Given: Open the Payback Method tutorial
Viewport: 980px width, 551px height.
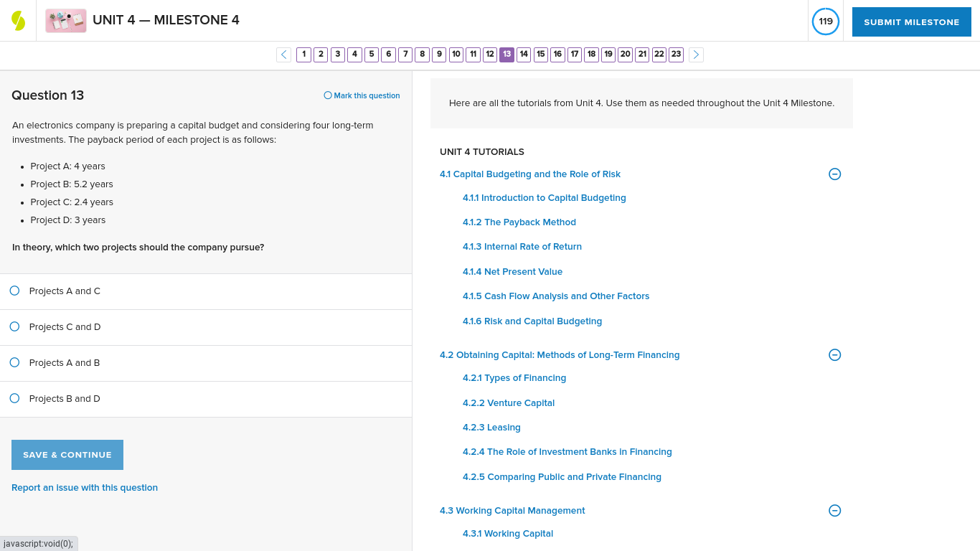Looking at the screenshot, I should 519,222.
